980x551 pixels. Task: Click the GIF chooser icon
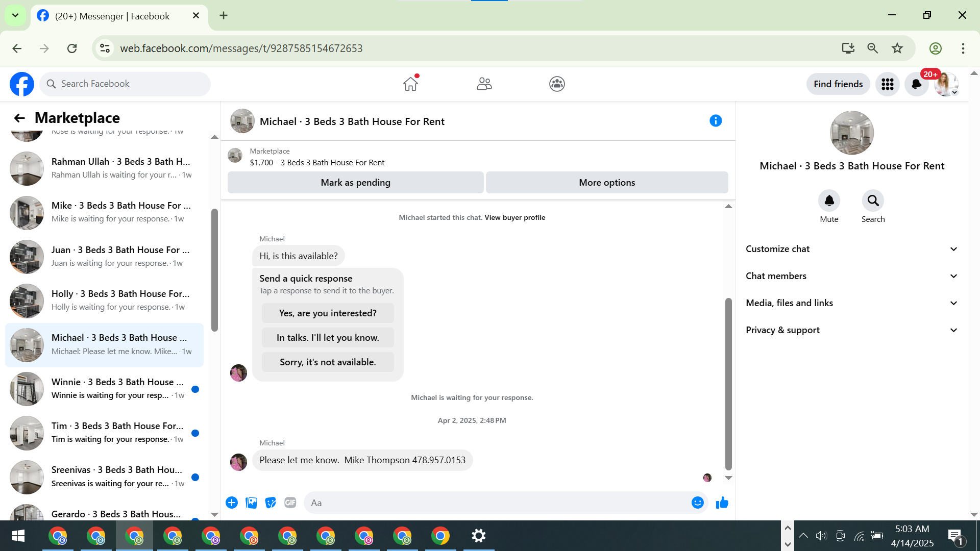290,503
